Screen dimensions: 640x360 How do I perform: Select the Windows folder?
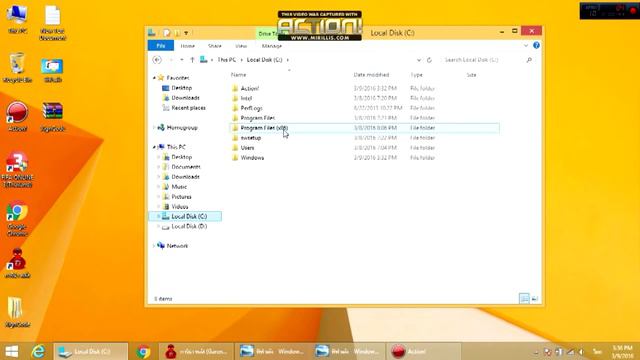(x=252, y=158)
